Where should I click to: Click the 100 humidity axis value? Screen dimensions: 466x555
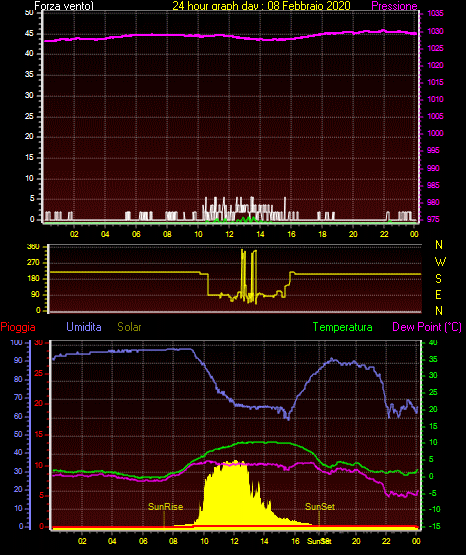coord(17,342)
